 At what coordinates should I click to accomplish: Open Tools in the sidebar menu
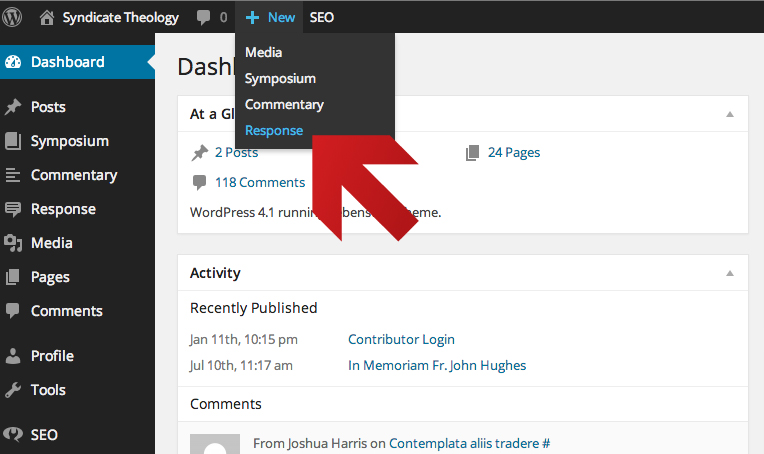(48, 390)
